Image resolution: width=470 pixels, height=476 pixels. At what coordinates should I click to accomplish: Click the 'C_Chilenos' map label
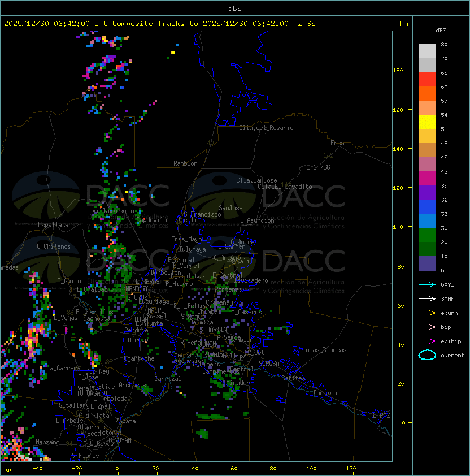coord(54,246)
